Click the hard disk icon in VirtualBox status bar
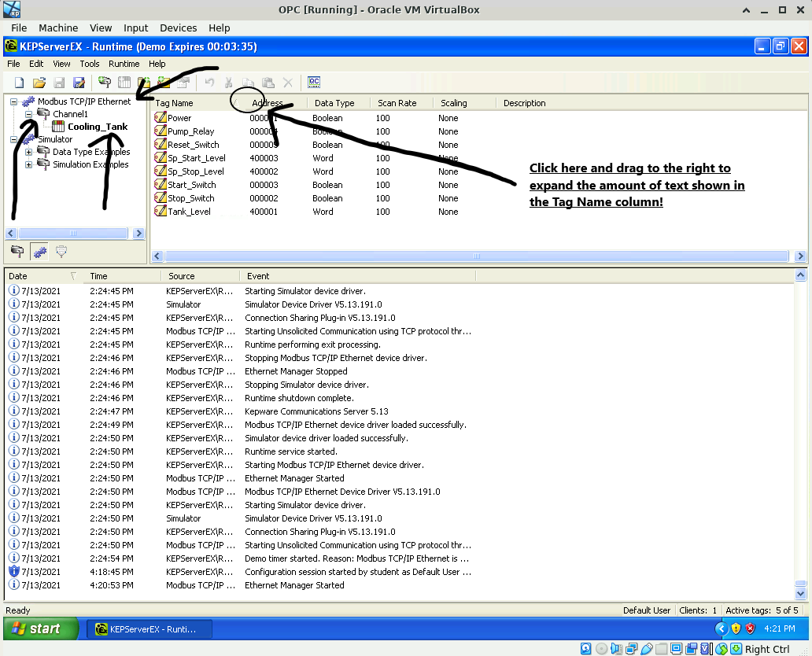 pos(585,649)
